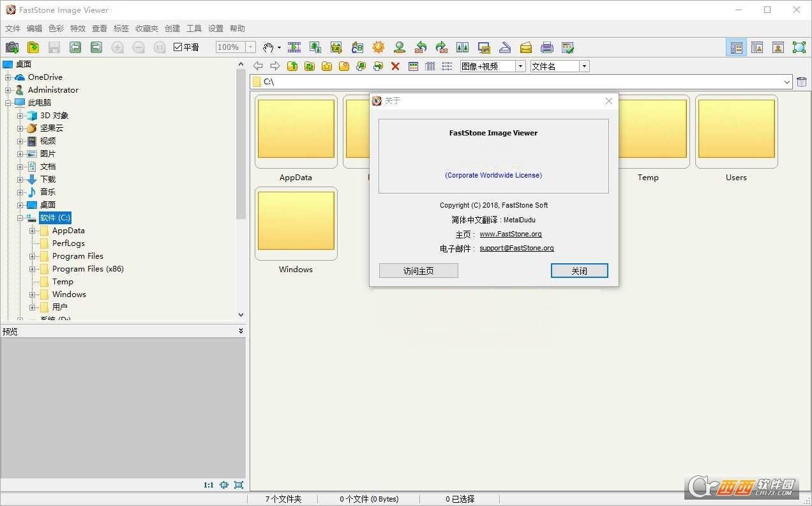This screenshot has height=506, width=812.
Task: Collapse the 软件 (C:) tree node
Action: 20,218
